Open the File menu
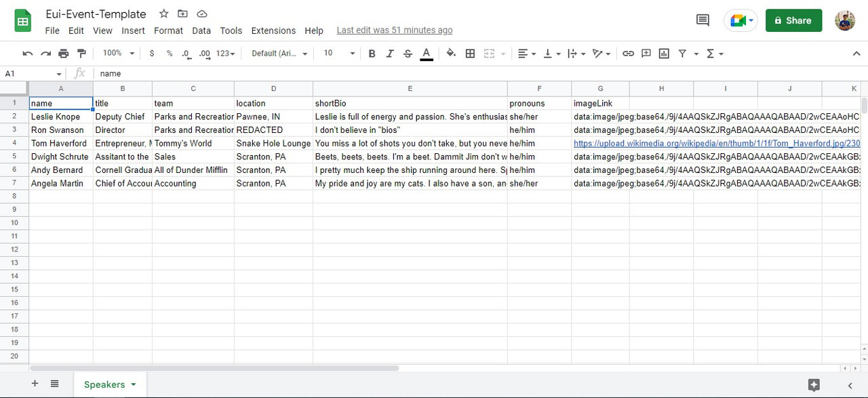The height and width of the screenshot is (398, 868). (x=52, y=31)
